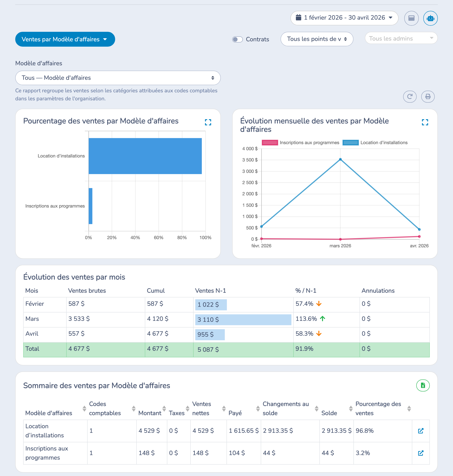Click the Inscriptions aux programmes bar in percentage chart
This screenshot has width=453, height=476.
pyautogui.click(x=91, y=206)
